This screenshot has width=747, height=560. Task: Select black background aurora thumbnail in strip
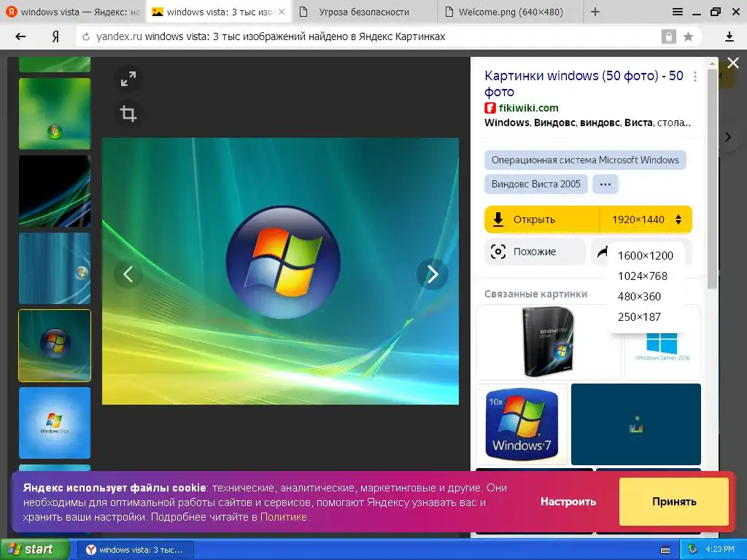point(55,191)
